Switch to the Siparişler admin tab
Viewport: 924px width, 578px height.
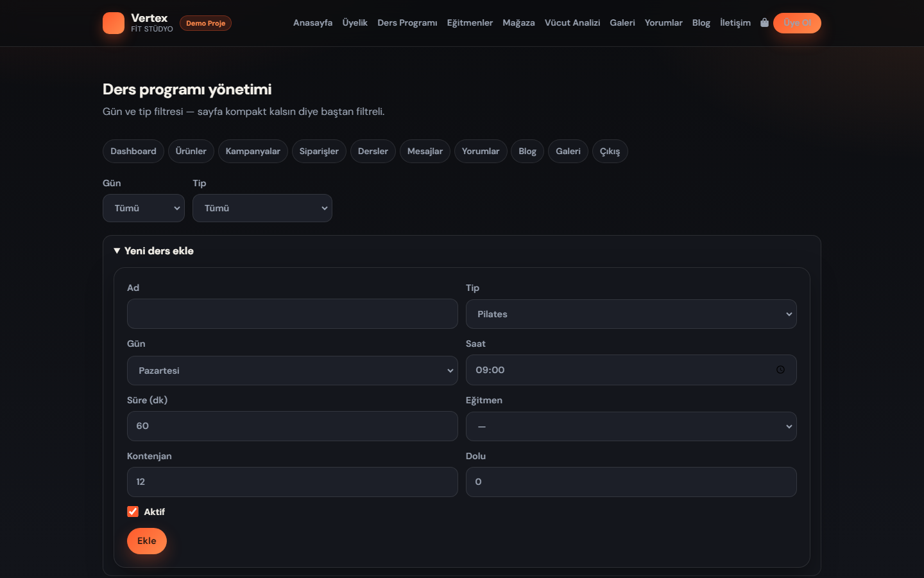click(x=319, y=152)
